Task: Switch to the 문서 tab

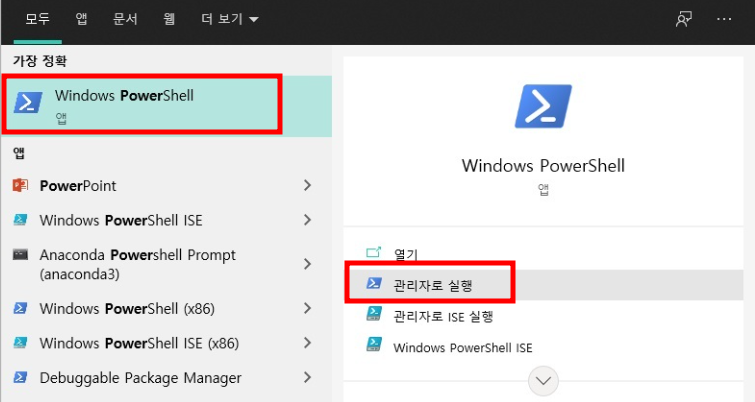Action: pos(125,19)
